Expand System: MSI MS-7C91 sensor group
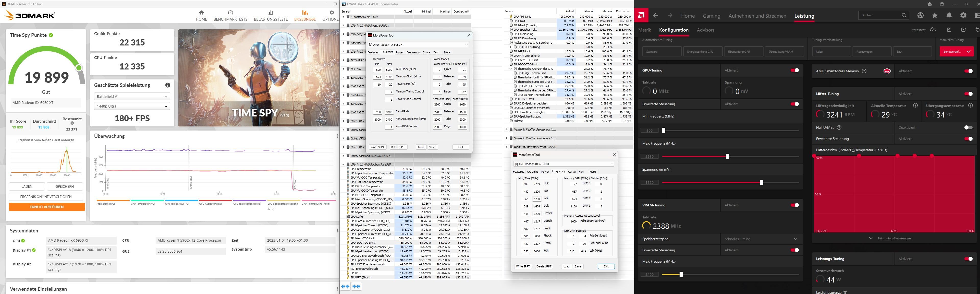 tap(344, 17)
